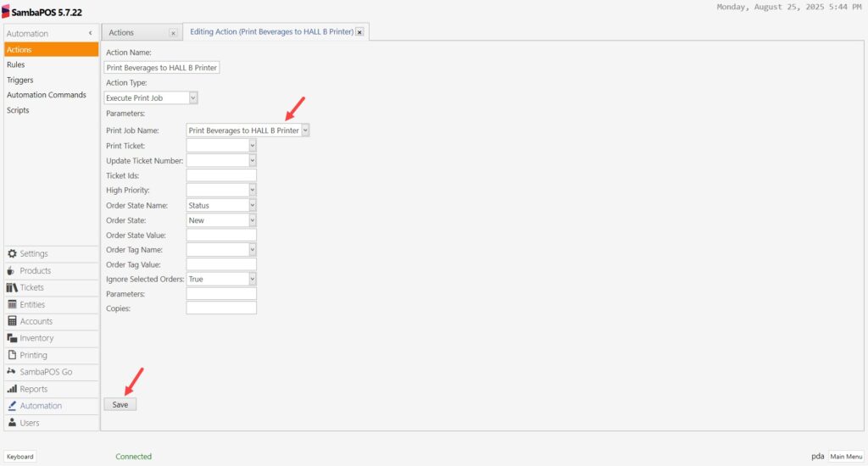The height and width of the screenshot is (466, 868).
Task: Expand the Print Ticket dropdown
Action: pyautogui.click(x=253, y=146)
